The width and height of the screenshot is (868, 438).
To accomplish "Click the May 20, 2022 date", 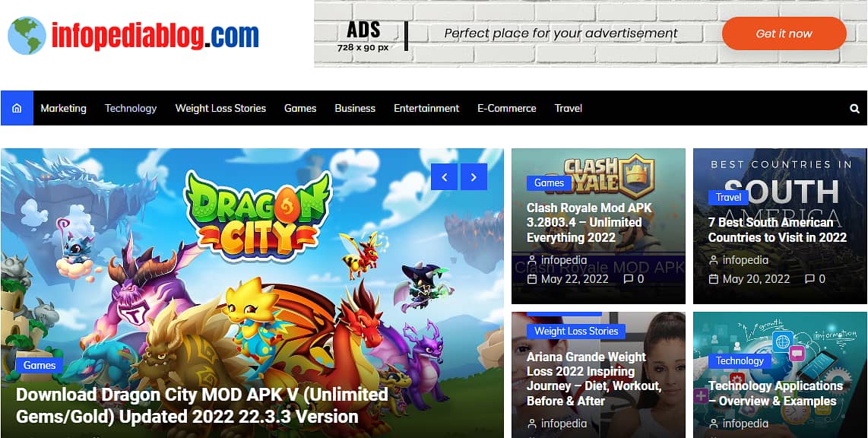I will [756, 279].
